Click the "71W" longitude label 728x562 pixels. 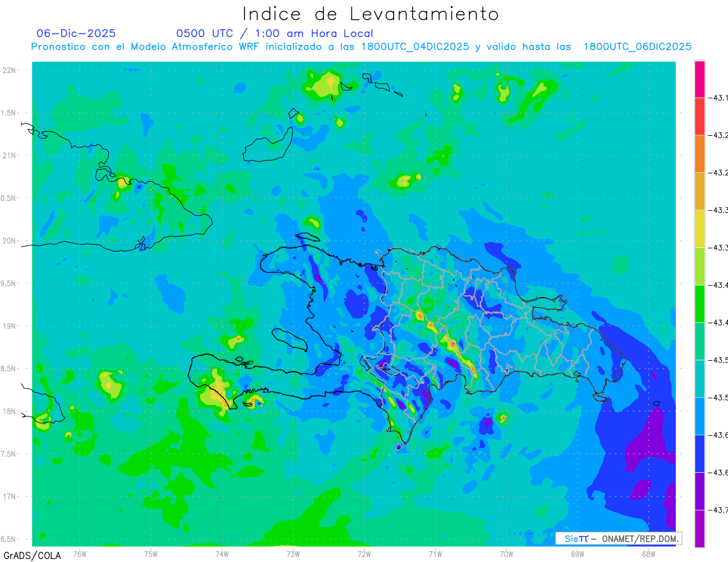[434, 554]
